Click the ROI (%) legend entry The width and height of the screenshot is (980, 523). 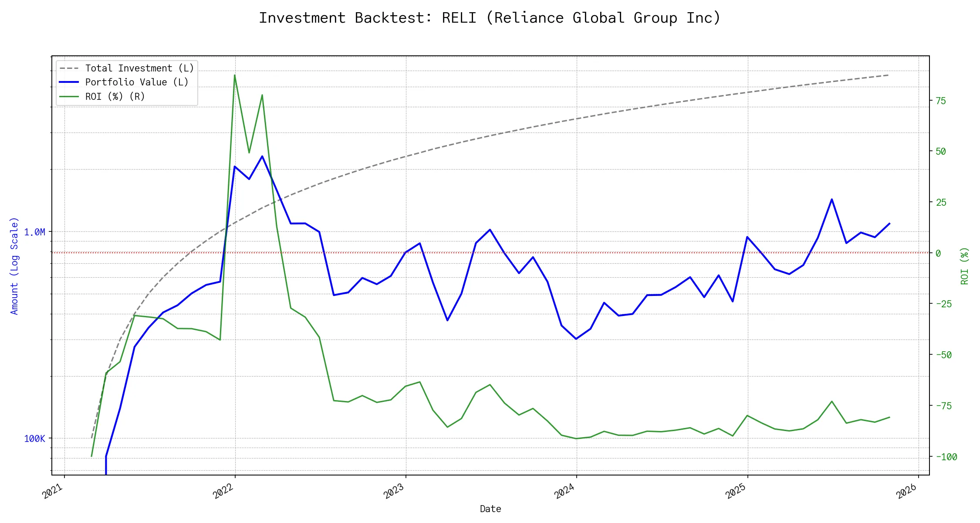115,96
